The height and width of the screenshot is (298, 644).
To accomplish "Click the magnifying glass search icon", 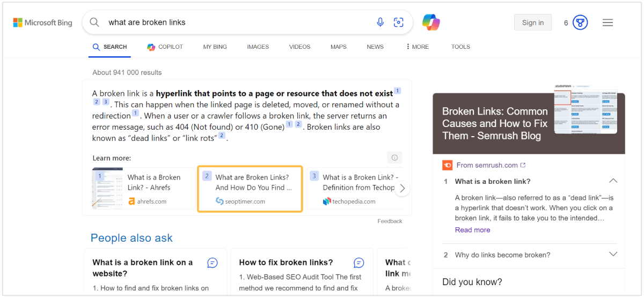I will click(94, 23).
